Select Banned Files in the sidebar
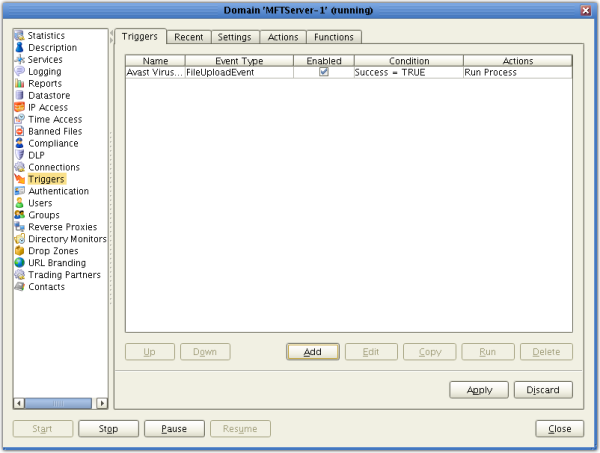Screen dimensions: 600x453 tap(55, 131)
